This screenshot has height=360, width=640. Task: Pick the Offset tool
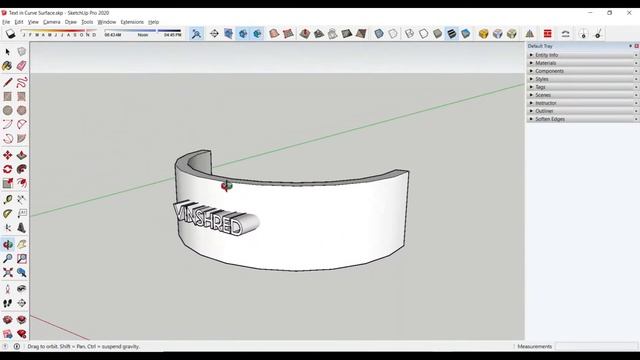22,183
